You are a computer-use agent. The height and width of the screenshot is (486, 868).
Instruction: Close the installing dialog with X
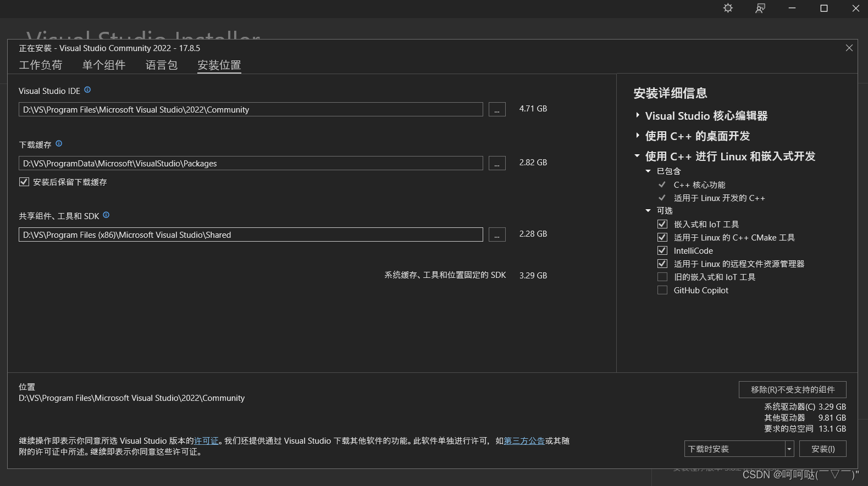tap(849, 48)
